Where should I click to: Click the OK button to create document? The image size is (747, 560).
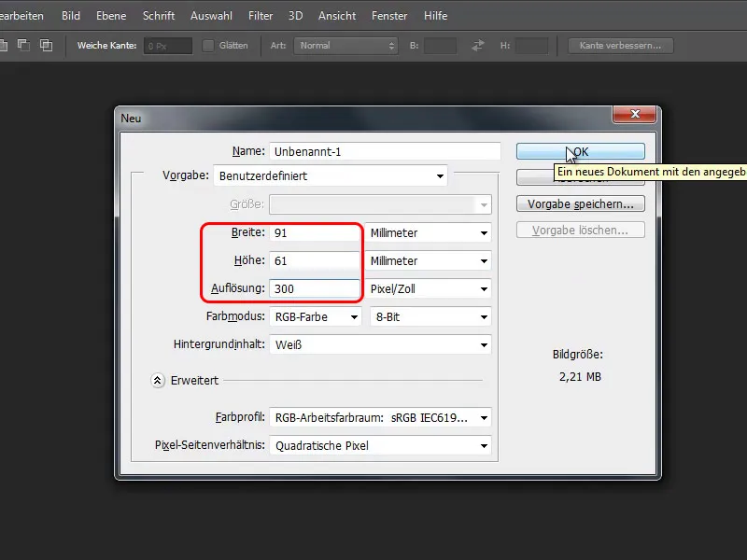[581, 150]
